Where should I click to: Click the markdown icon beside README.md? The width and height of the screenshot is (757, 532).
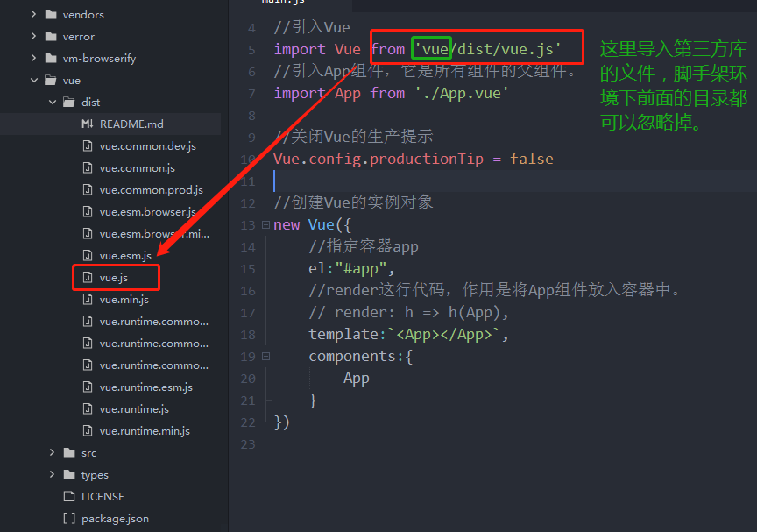click(88, 124)
